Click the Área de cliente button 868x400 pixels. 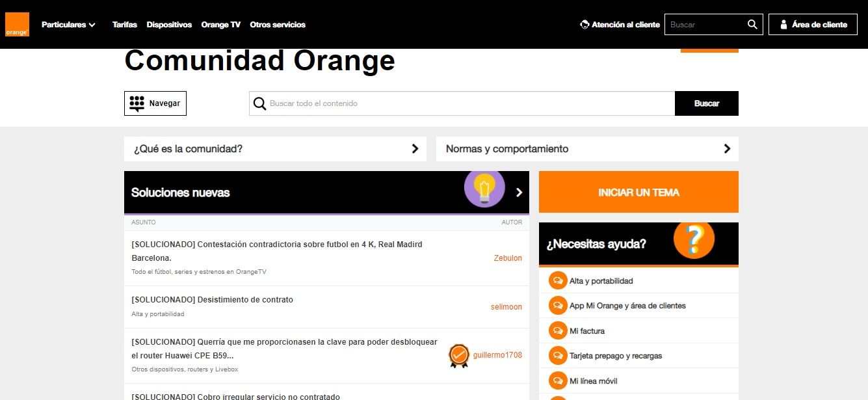pyautogui.click(x=813, y=25)
